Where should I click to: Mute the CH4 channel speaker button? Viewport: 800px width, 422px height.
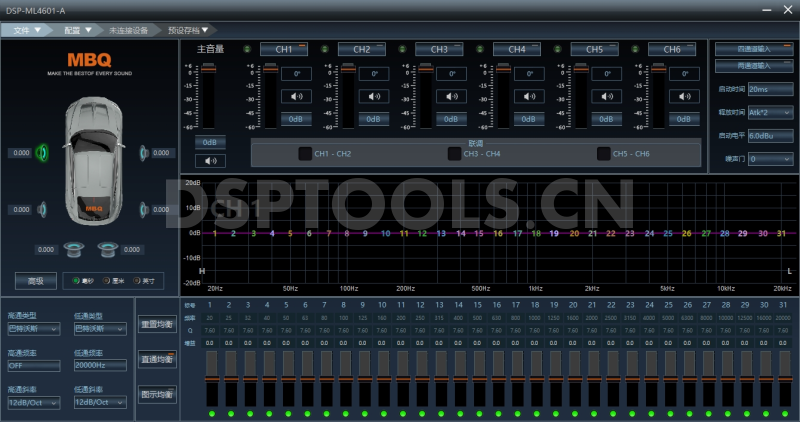527,97
